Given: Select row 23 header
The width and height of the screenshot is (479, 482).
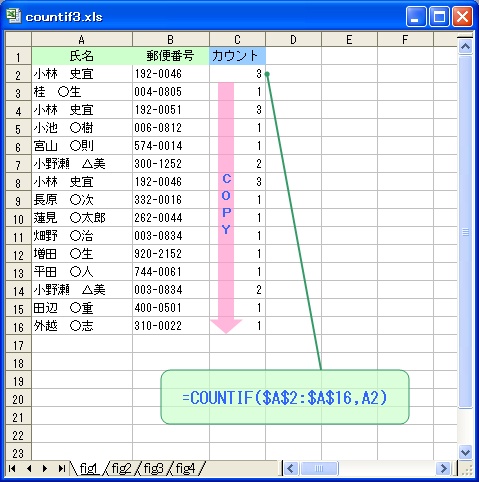Looking at the screenshot, I should pos(19,452).
